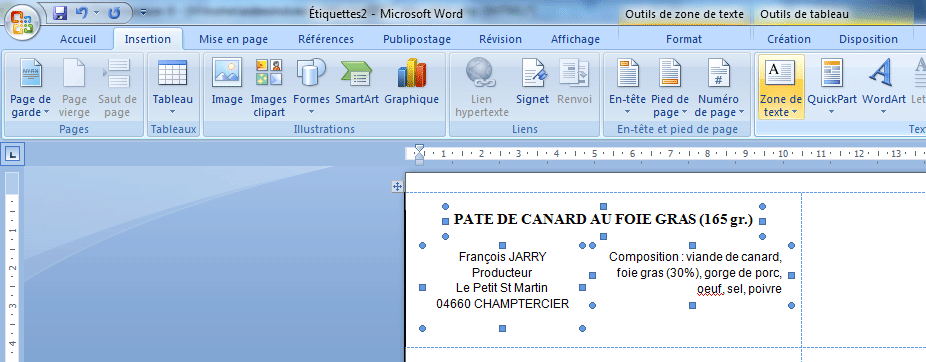This screenshot has height=362, width=926.
Task: Switch to the Accueil tab
Action: (78, 40)
